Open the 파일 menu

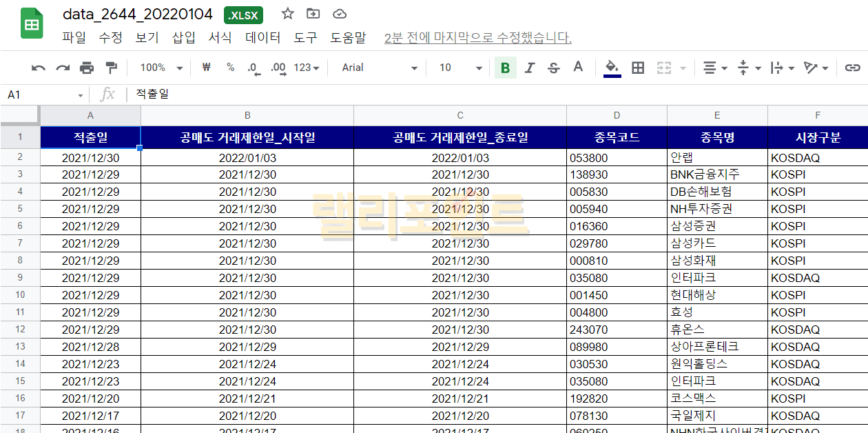pos(74,38)
